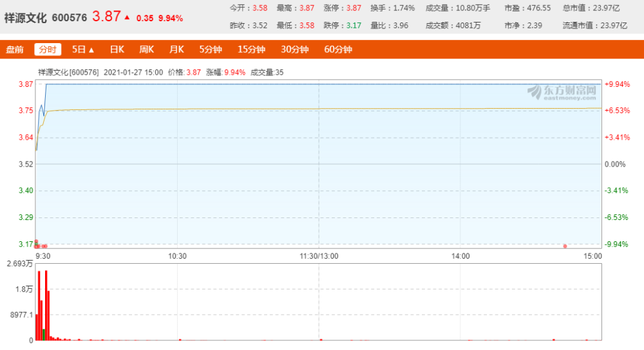Click the 今开 opening price 3.58
Screen dimensions: 644x350
(260, 8)
